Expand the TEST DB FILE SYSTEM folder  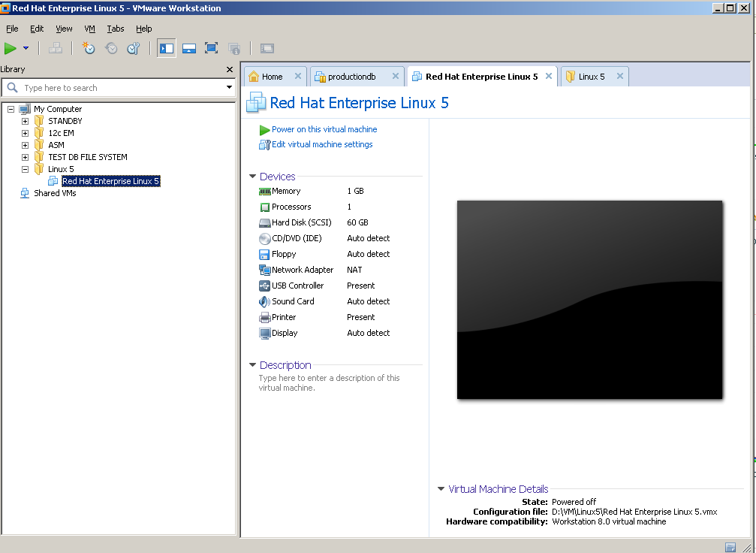[x=25, y=157]
